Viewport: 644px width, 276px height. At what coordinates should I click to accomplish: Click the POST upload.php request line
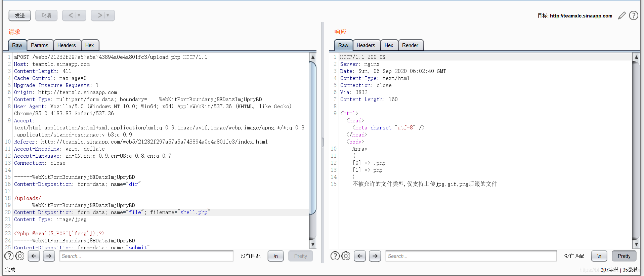coord(111,57)
